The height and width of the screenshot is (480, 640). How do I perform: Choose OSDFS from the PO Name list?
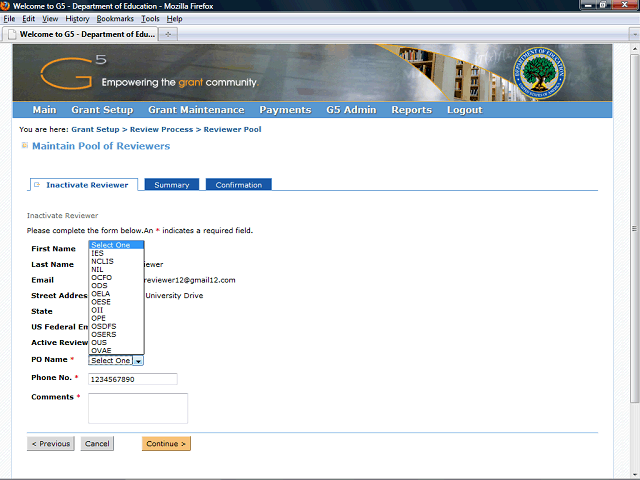pyautogui.click(x=116, y=327)
